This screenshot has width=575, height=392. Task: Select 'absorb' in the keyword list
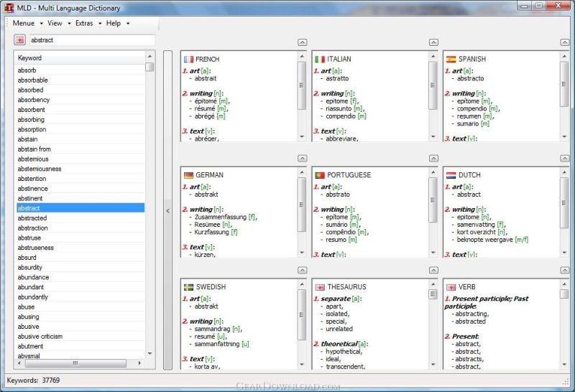(80, 70)
